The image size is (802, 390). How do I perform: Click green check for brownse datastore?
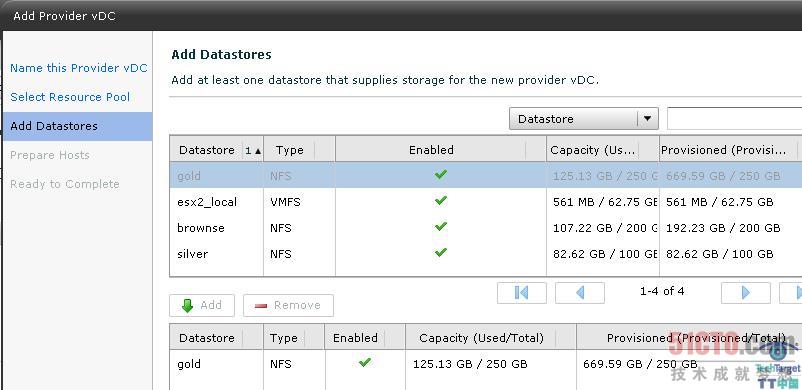click(x=440, y=226)
